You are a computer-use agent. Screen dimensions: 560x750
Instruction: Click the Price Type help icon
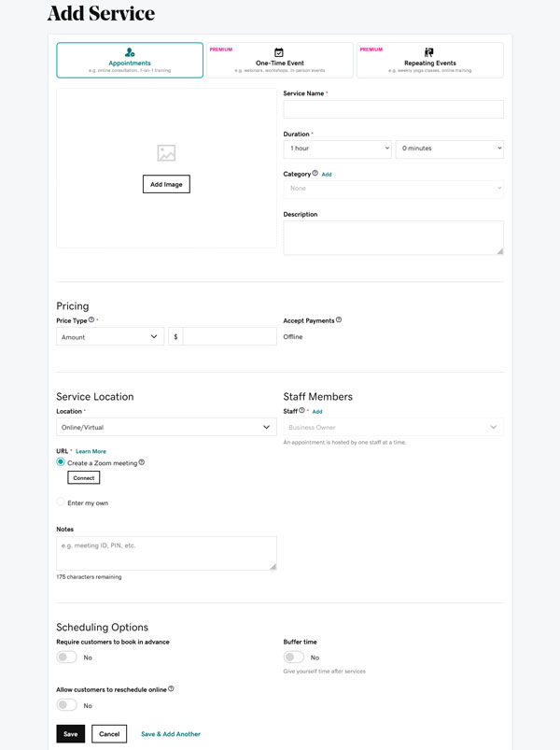pos(91,320)
